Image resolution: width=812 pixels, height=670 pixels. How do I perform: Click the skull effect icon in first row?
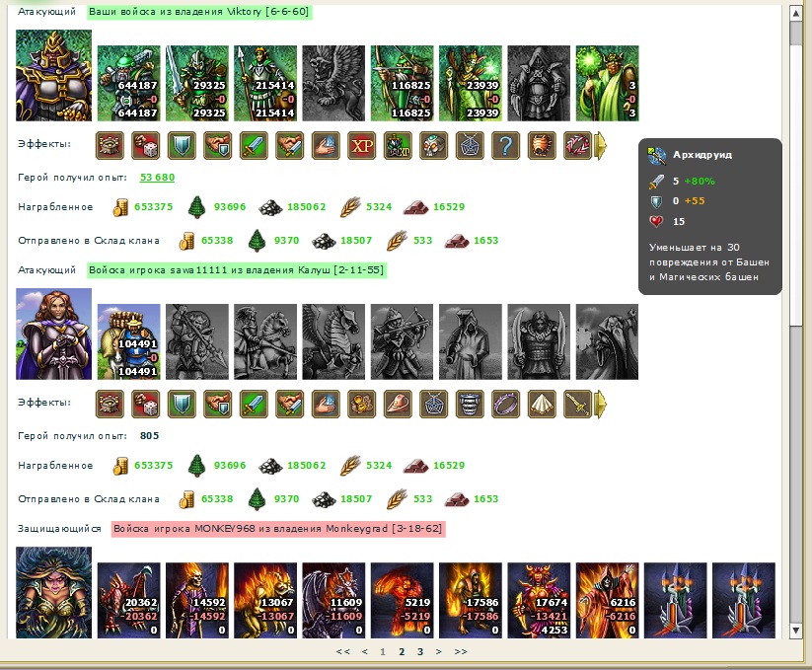tap(433, 145)
